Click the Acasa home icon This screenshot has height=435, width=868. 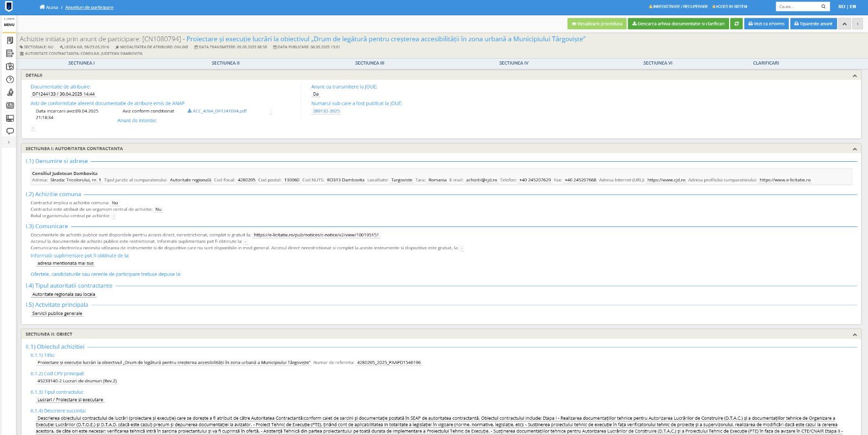[42, 7]
